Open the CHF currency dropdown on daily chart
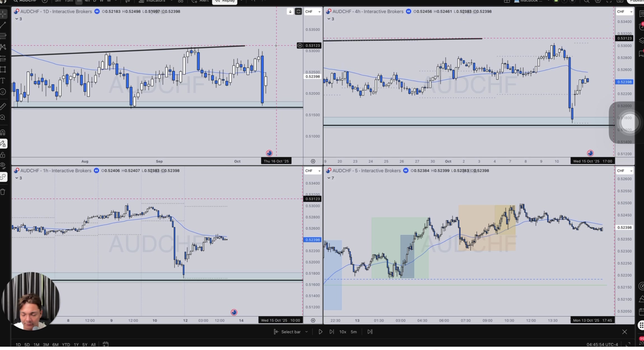 point(313,11)
